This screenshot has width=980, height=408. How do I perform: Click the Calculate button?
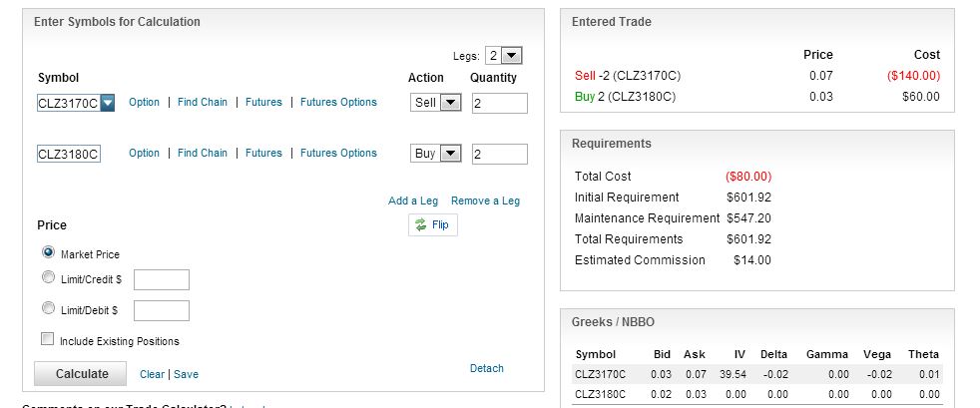(81, 374)
